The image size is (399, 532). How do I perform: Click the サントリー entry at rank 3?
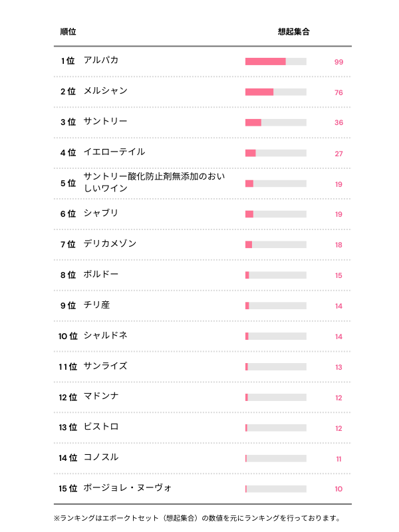[x=105, y=122]
